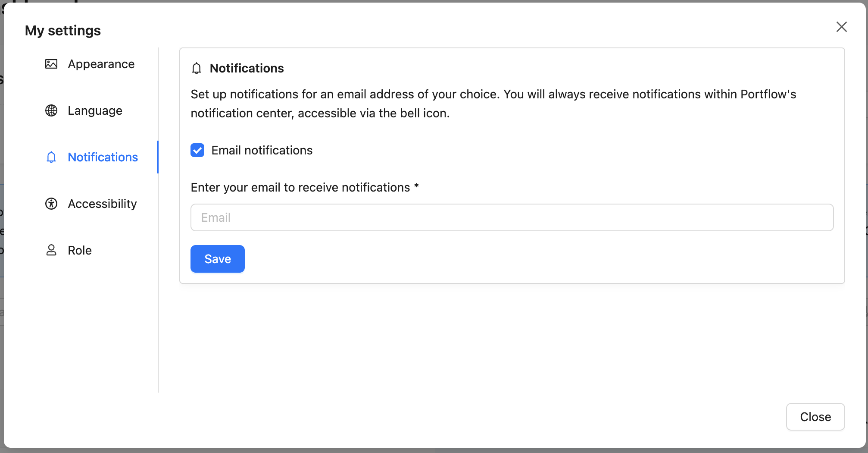Click the Email notifications label
This screenshot has width=868, height=453.
[x=262, y=150]
